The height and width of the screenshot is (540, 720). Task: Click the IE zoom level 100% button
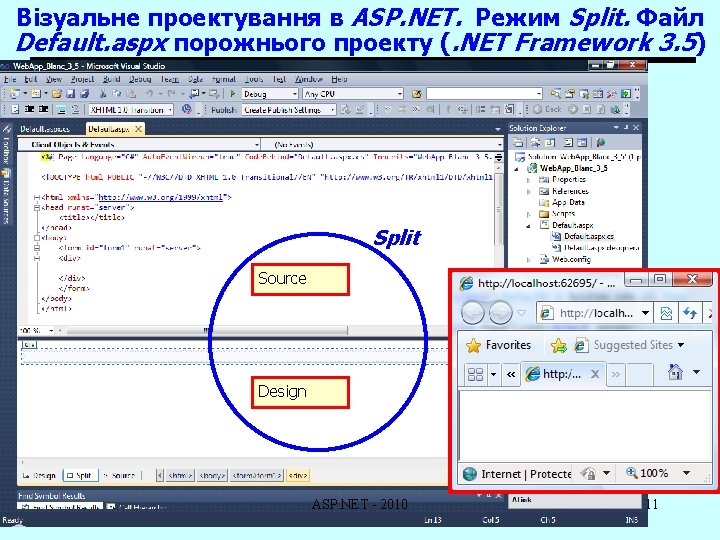(x=647, y=473)
